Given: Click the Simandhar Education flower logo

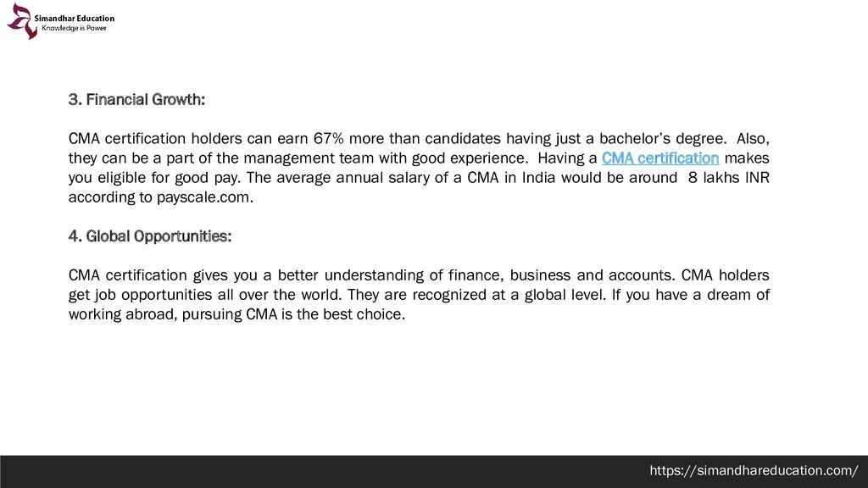Looking at the screenshot, I should click(x=20, y=21).
